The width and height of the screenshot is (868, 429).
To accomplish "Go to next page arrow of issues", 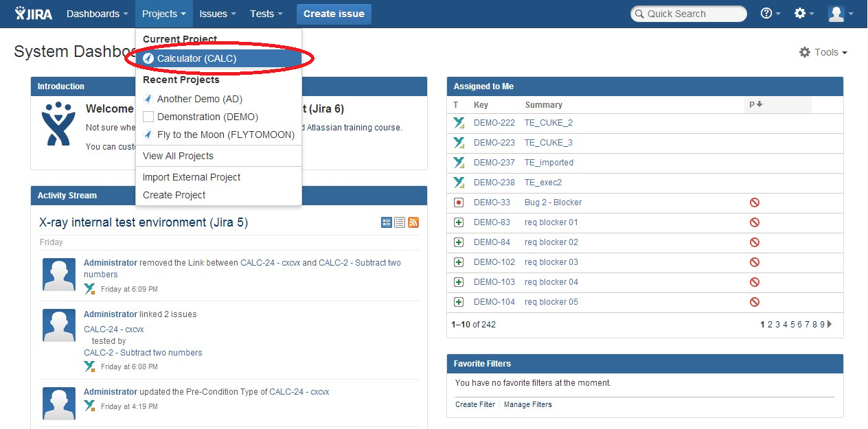I will 830,325.
